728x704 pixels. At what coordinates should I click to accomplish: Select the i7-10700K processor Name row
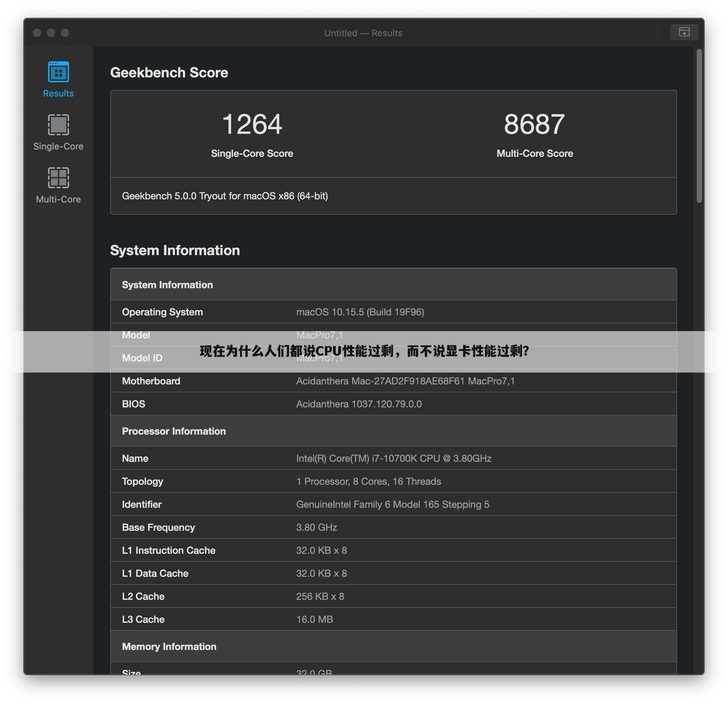(x=393, y=459)
